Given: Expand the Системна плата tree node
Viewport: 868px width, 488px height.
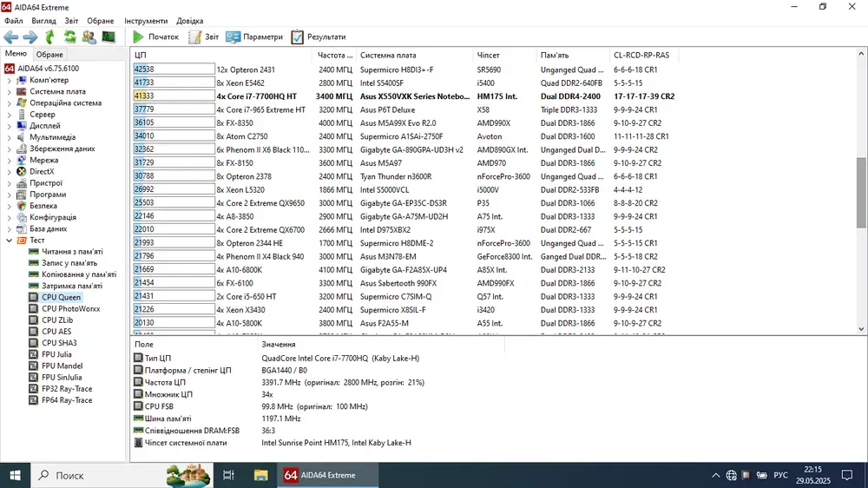Looking at the screenshot, I should (x=10, y=91).
